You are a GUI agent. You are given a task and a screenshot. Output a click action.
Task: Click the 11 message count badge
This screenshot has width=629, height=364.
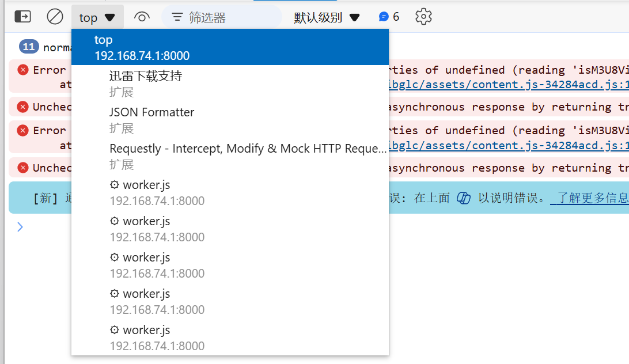pyautogui.click(x=29, y=47)
